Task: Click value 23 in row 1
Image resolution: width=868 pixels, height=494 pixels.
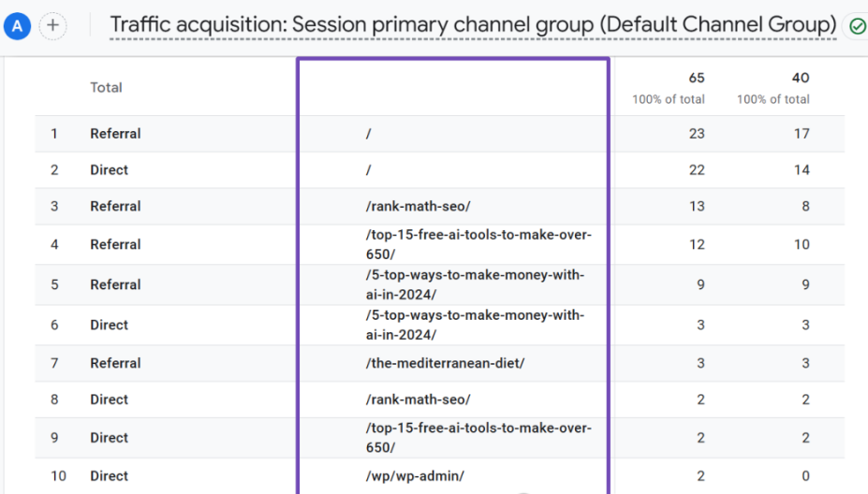Action: 696,134
